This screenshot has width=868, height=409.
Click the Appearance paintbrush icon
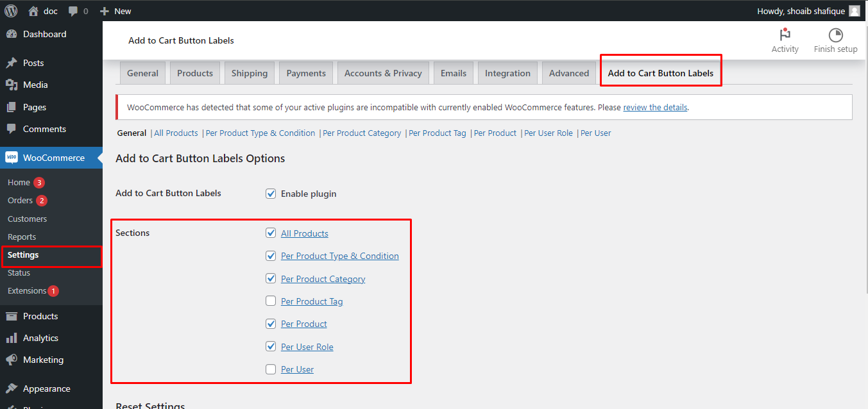[12, 388]
